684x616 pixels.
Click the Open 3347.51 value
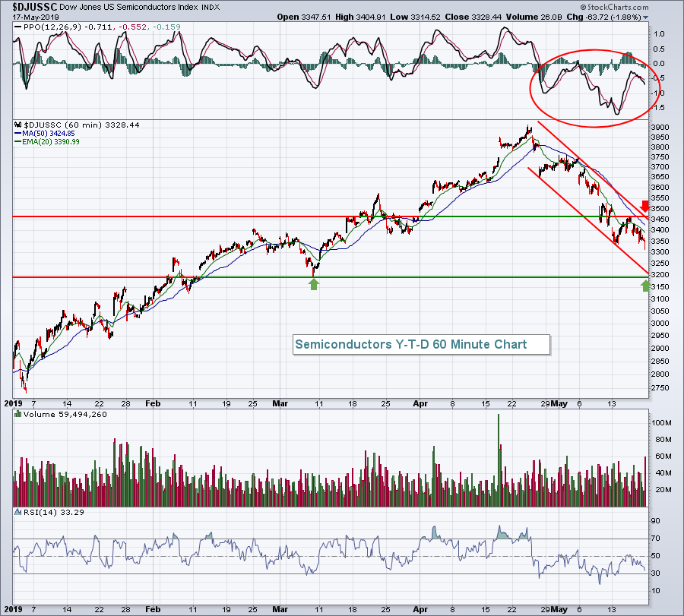pos(305,17)
